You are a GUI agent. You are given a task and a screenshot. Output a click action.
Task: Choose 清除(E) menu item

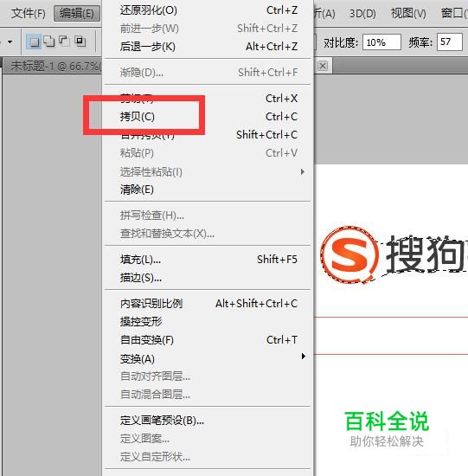point(208,190)
